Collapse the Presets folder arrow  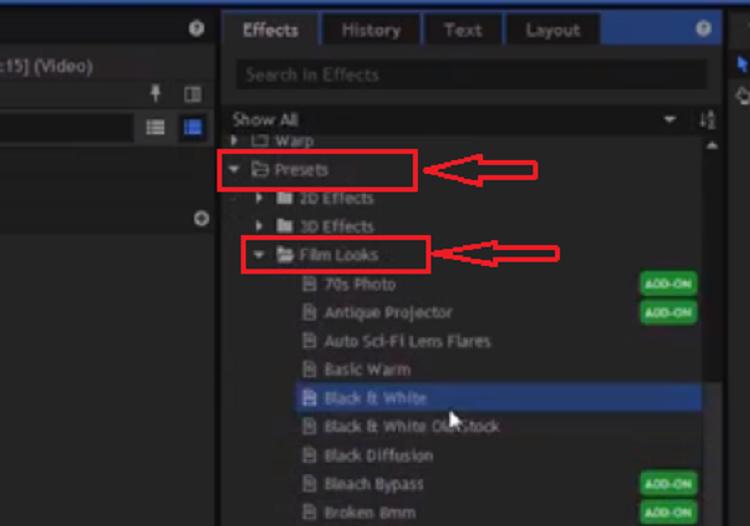point(234,170)
